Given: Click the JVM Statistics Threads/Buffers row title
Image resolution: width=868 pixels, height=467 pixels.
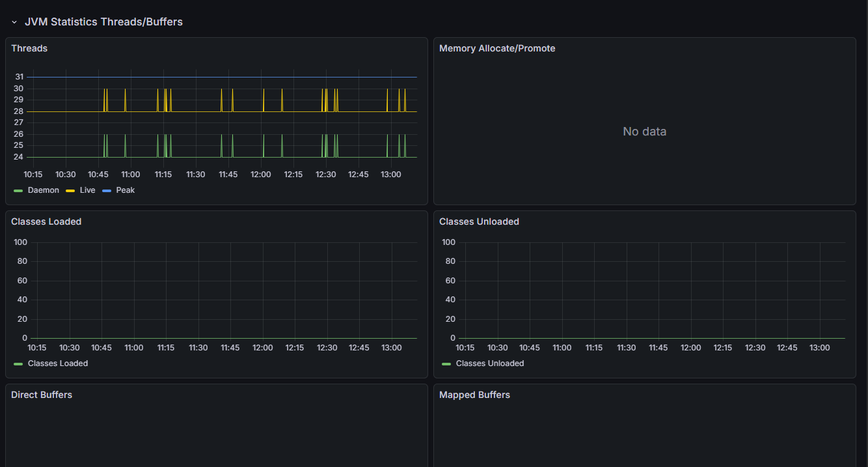Looking at the screenshot, I should pos(103,22).
